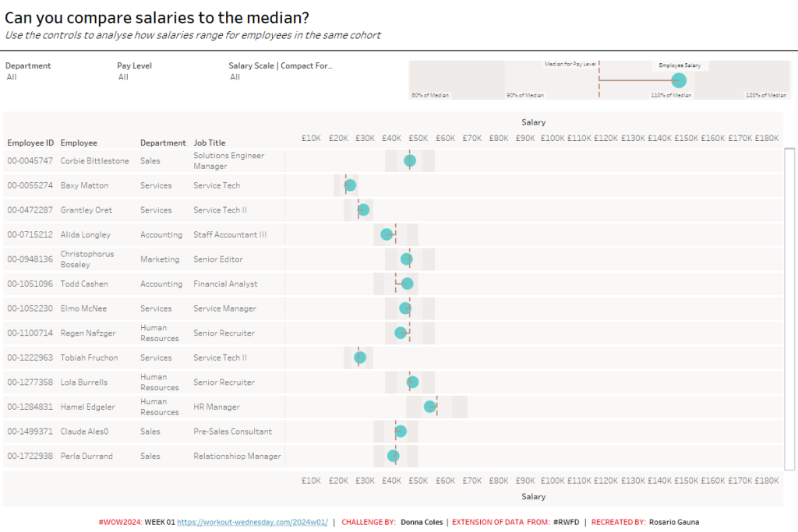Viewport: 798px width, 532px height.
Task: Click the top Salary axis title
Action: point(534,122)
